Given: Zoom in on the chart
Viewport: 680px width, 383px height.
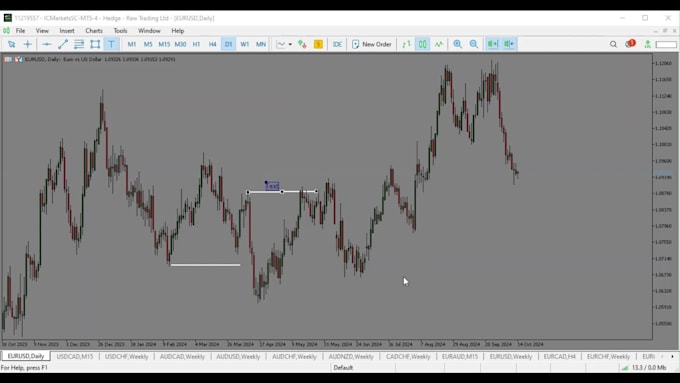Looking at the screenshot, I should coord(458,44).
